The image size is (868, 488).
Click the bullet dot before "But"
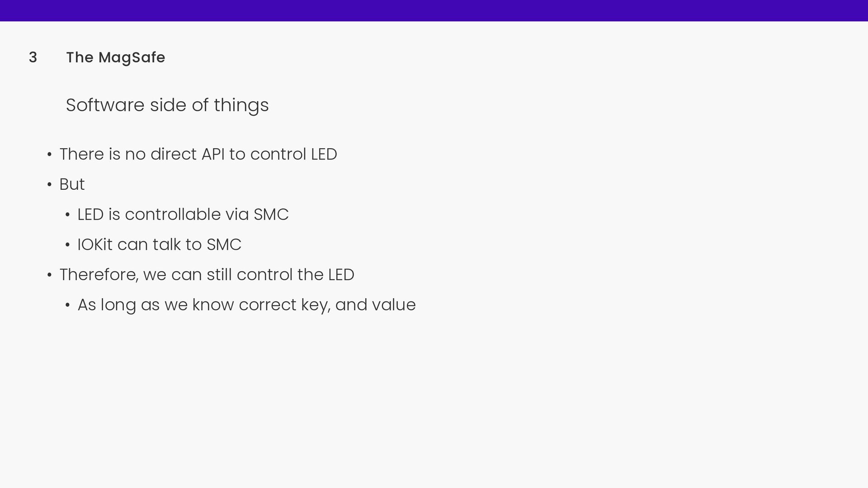point(50,185)
